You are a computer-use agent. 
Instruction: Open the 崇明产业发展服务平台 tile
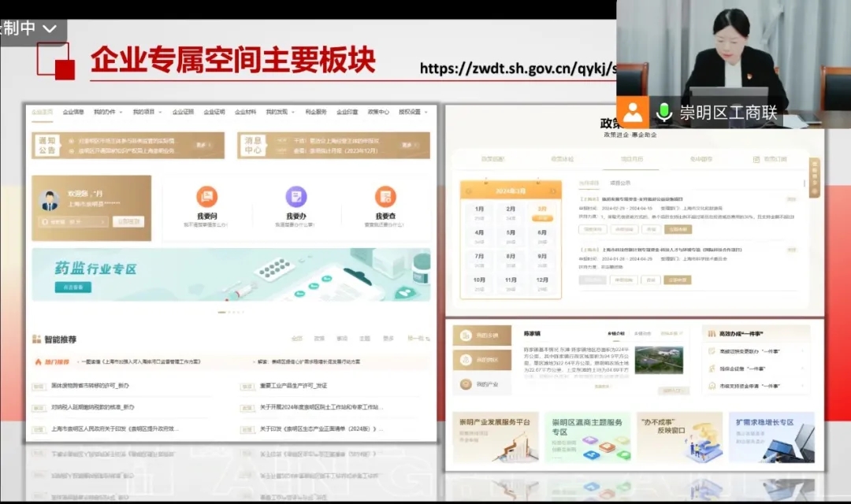tap(496, 437)
